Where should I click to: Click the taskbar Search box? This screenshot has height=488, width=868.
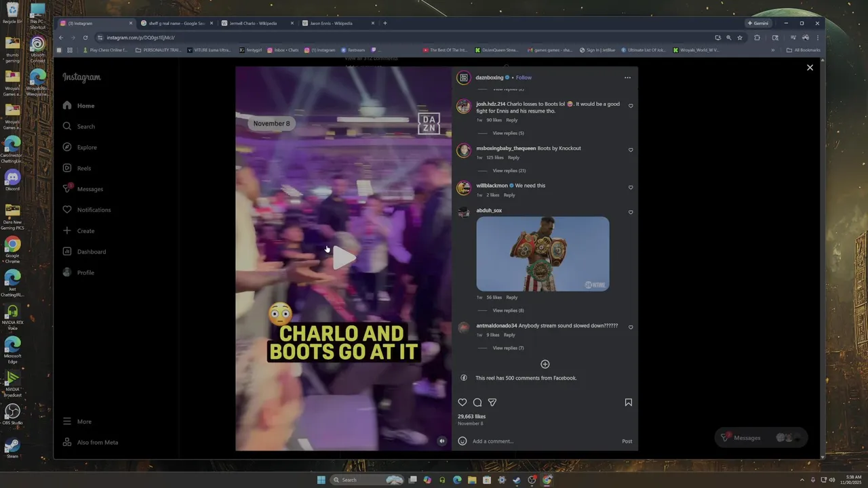click(366, 480)
